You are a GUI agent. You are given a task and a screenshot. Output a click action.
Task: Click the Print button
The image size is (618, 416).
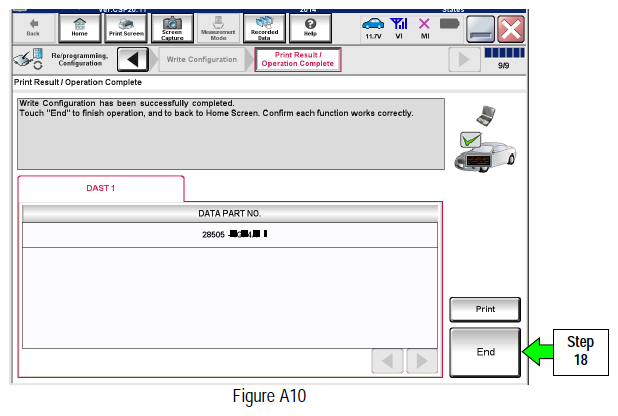tap(485, 310)
